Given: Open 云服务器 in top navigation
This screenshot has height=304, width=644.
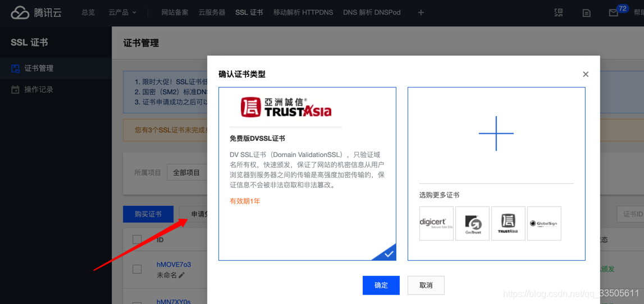Looking at the screenshot, I should tap(212, 13).
